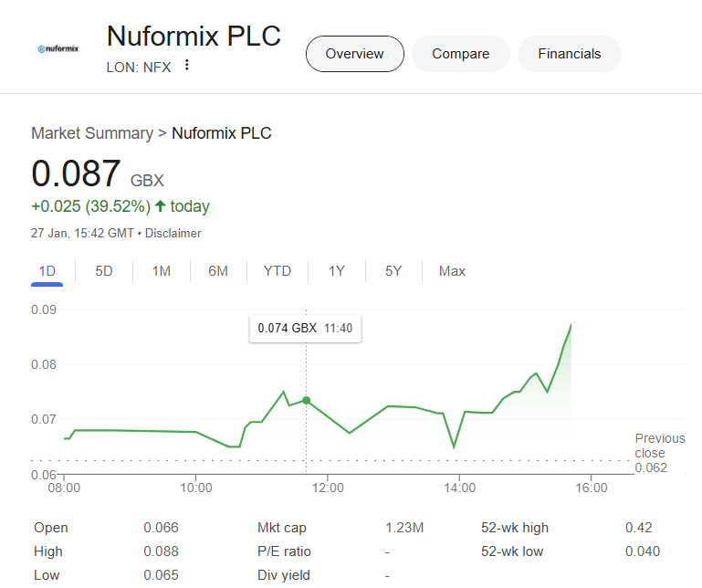
Task: Click the Div yield label
Action: (284, 575)
